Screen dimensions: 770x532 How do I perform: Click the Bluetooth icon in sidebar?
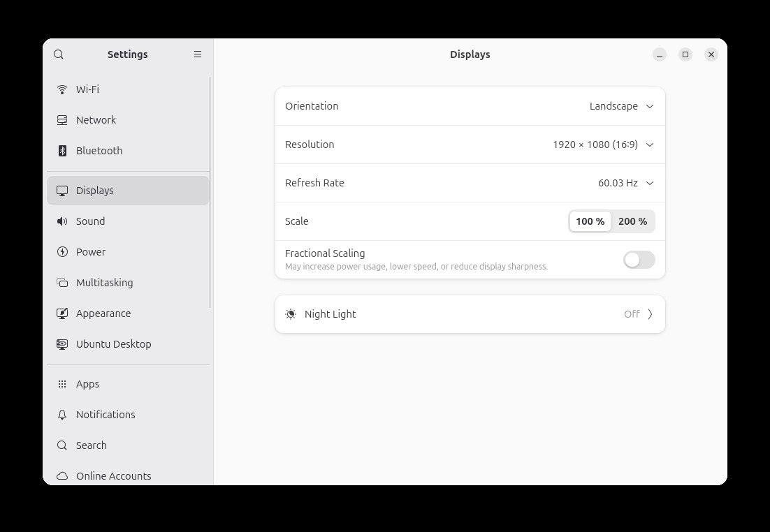(62, 151)
